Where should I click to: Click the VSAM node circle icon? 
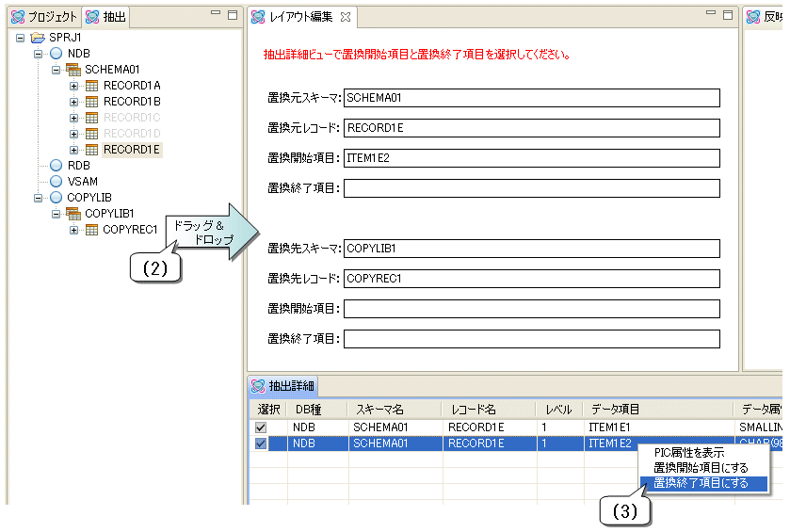pyautogui.click(x=56, y=182)
